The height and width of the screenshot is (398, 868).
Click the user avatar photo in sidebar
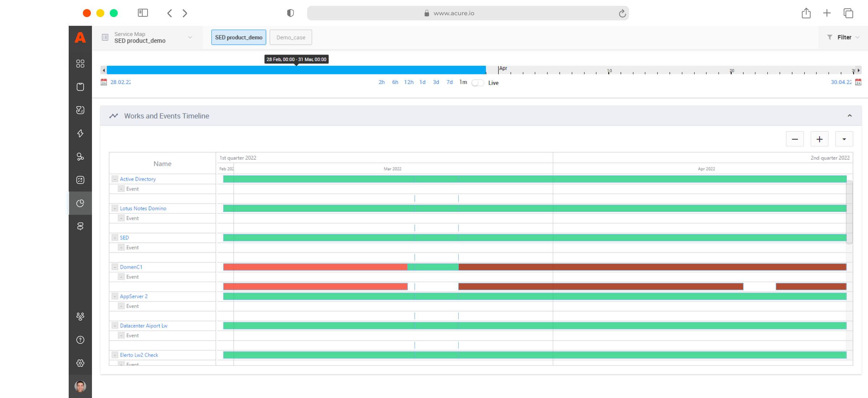coord(80,386)
